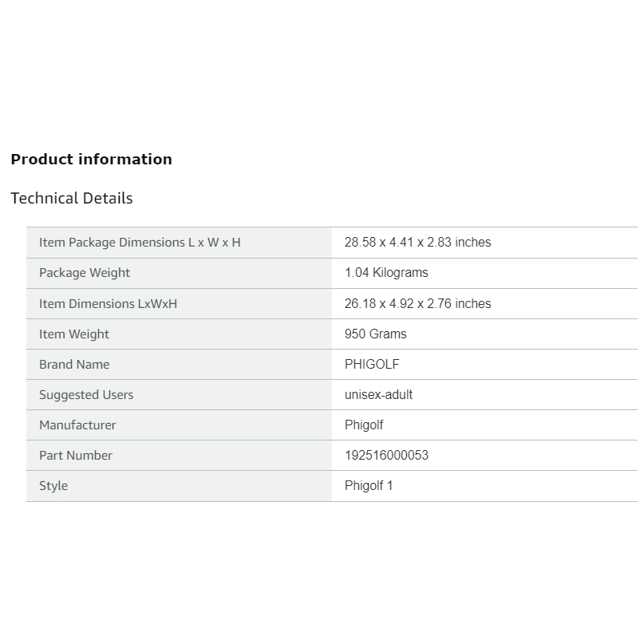The width and height of the screenshot is (644, 644).
Task: Select the Manufacturer row label
Action: point(77,425)
